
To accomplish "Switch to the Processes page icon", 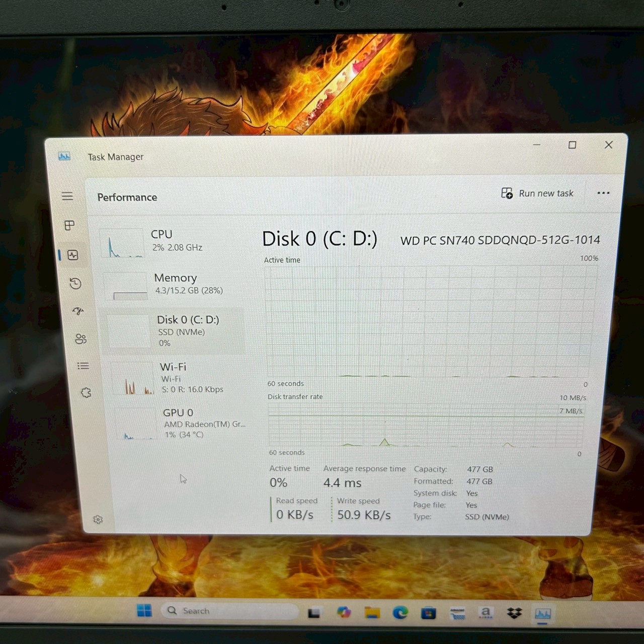I will [x=70, y=225].
